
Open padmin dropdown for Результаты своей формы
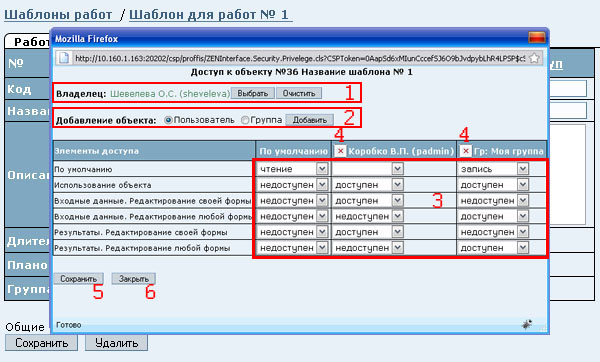click(368, 232)
